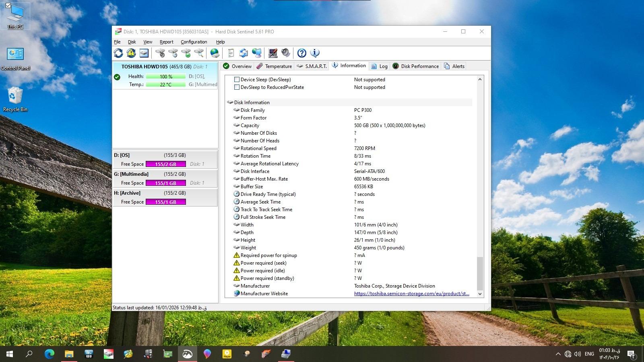Viewport: 644px width, 362px height.
Task: Click the blue Refresh arrows toolbar icon
Action: click(x=118, y=53)
